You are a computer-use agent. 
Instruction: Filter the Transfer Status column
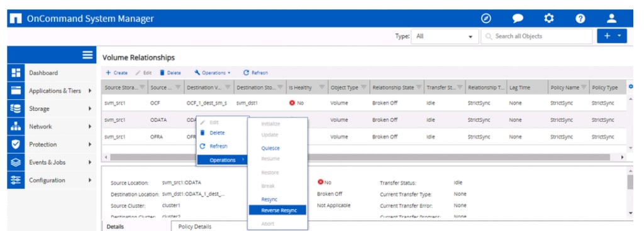click(x=460, y=87)
